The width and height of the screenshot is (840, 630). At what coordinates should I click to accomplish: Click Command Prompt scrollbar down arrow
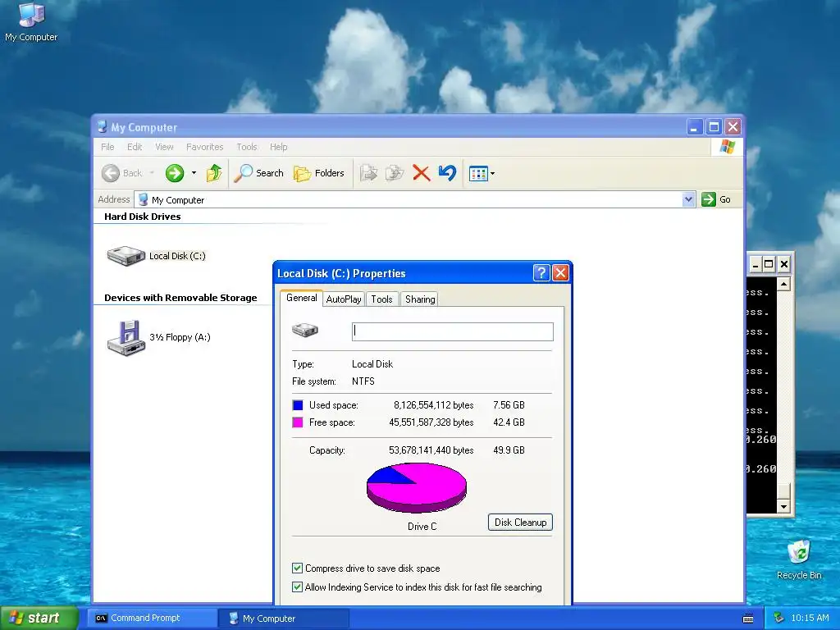click(783, 506)
